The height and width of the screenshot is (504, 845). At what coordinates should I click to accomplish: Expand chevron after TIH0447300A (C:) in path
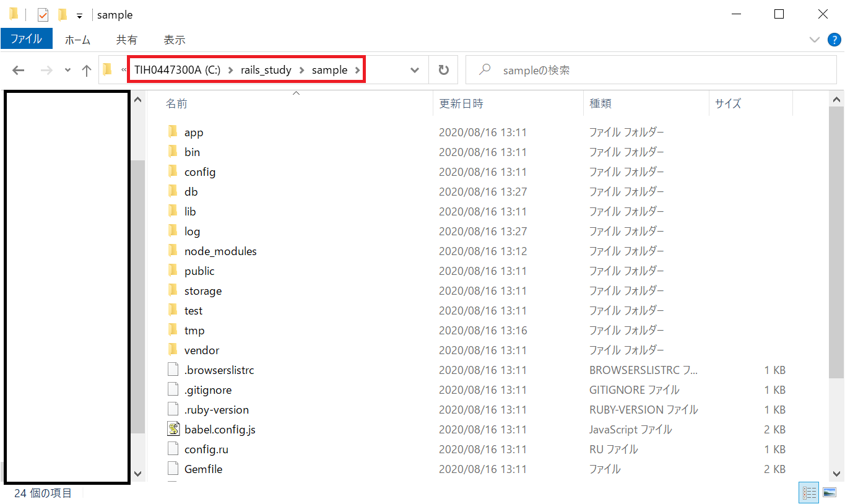230,71
